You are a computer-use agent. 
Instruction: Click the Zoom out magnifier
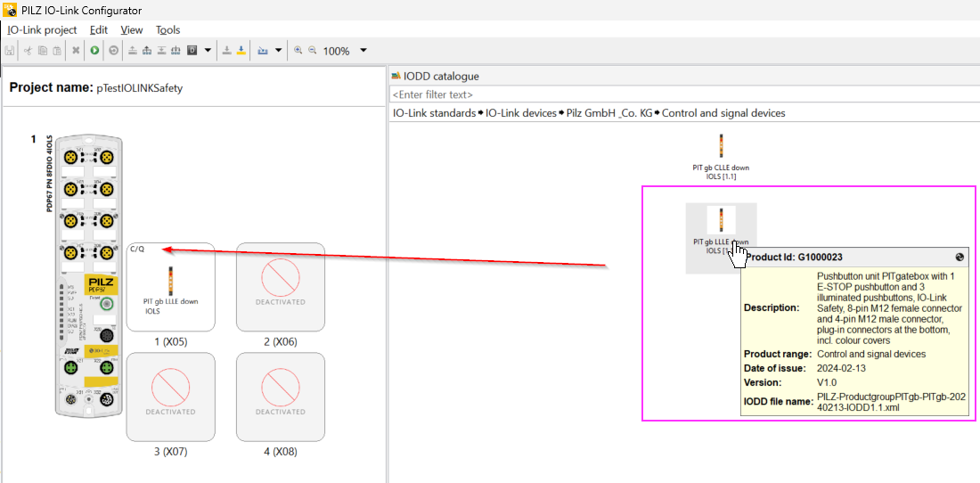click(x=312, y=51)
